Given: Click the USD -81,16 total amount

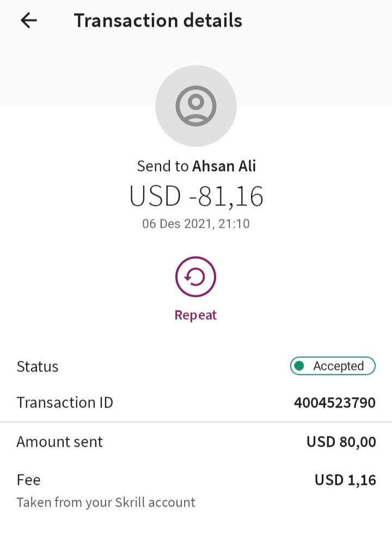Looking at the screenshot, I should 197,196.
